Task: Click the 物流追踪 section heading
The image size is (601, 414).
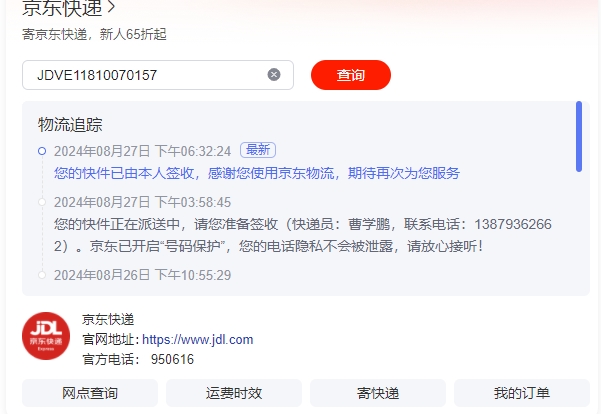Action: 70,125
